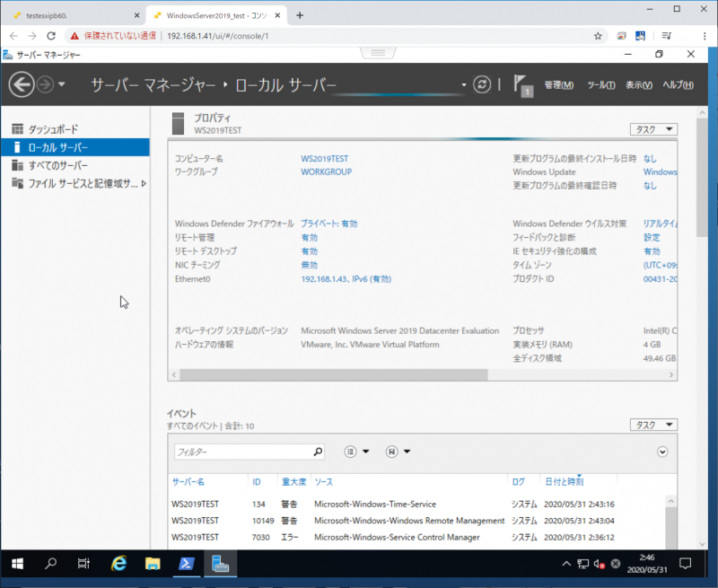
Task: Sort events by ログ column
Action: 519,482
